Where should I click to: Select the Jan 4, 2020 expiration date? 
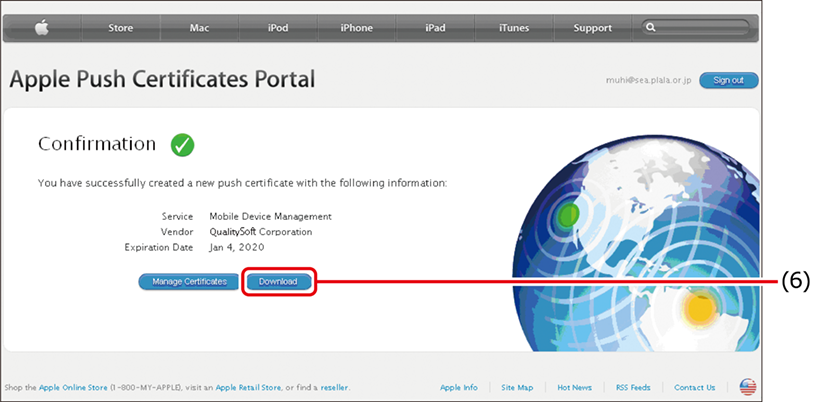point(237,247)
